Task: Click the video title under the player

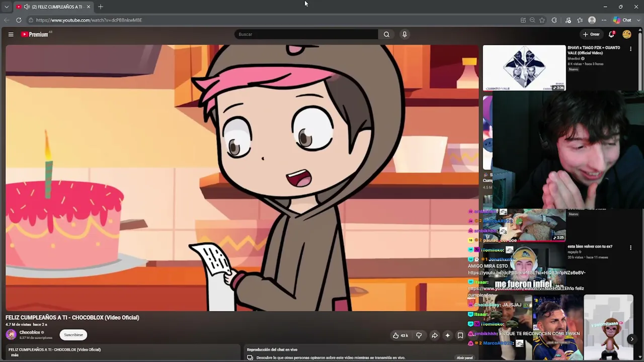Action: click(72, 317)
